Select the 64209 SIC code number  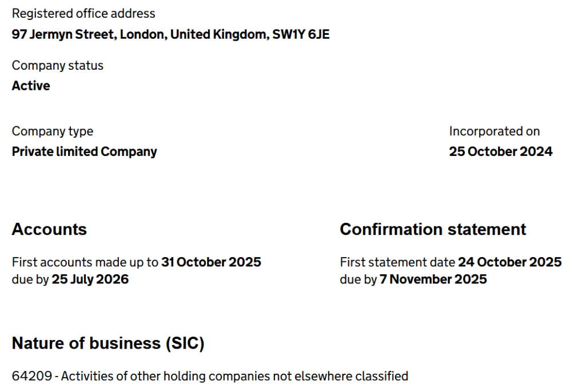(33, 377)
